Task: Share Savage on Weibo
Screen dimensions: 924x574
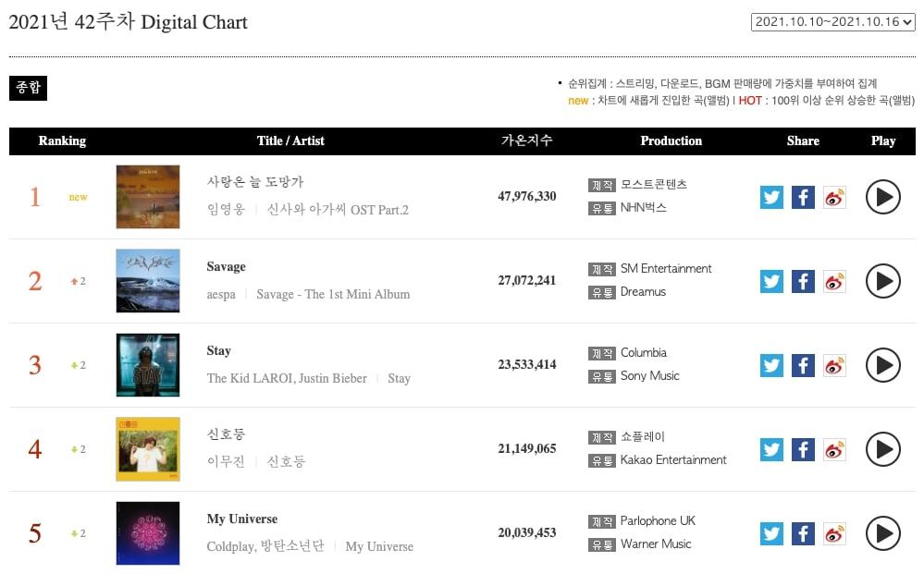Action: coord(834,281)
